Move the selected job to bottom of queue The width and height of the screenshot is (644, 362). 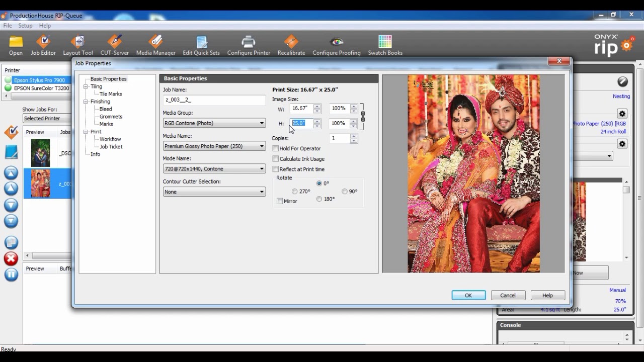(11, 221)
